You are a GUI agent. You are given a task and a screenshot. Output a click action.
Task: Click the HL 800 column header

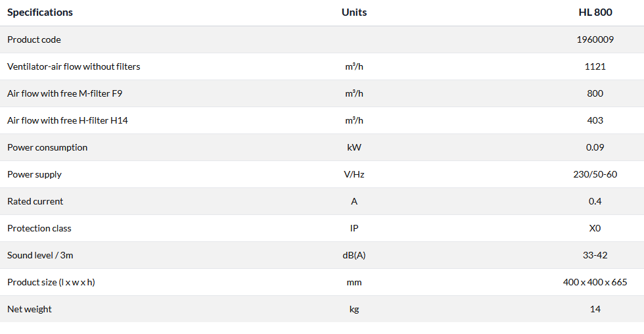(x=595, y=12)
